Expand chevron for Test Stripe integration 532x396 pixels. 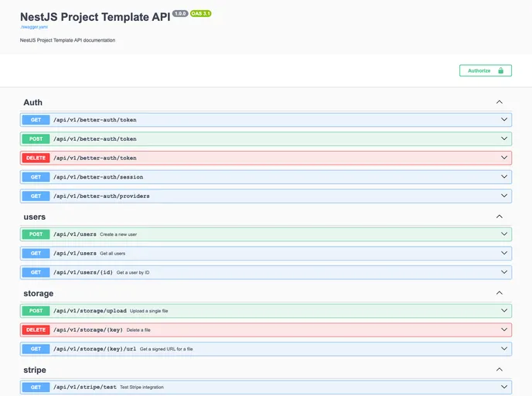504,387
